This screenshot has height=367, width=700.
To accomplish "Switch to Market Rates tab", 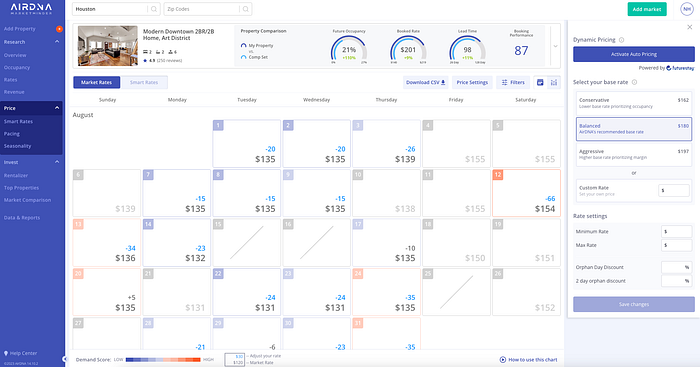I will (96, 83).
